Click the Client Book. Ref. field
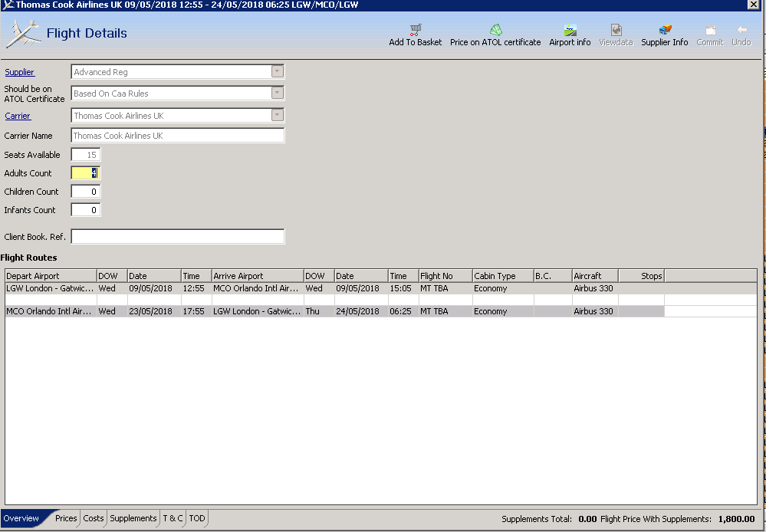Image resolution: width=766 pixels, height=532 pixels. click(x=178, y=236)
